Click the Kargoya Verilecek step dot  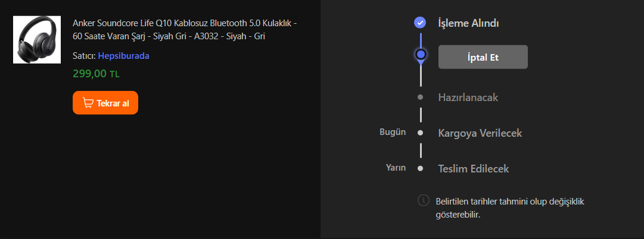point(421,133)
